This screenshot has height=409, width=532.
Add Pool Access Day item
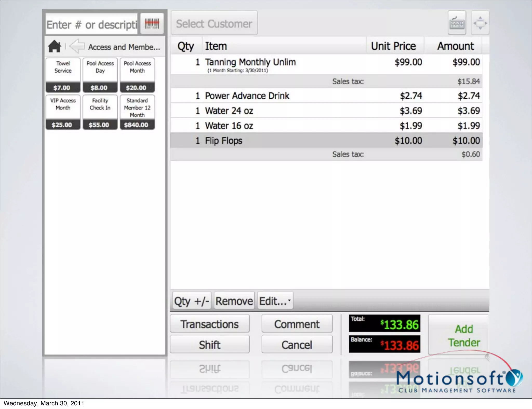(100, 75)
